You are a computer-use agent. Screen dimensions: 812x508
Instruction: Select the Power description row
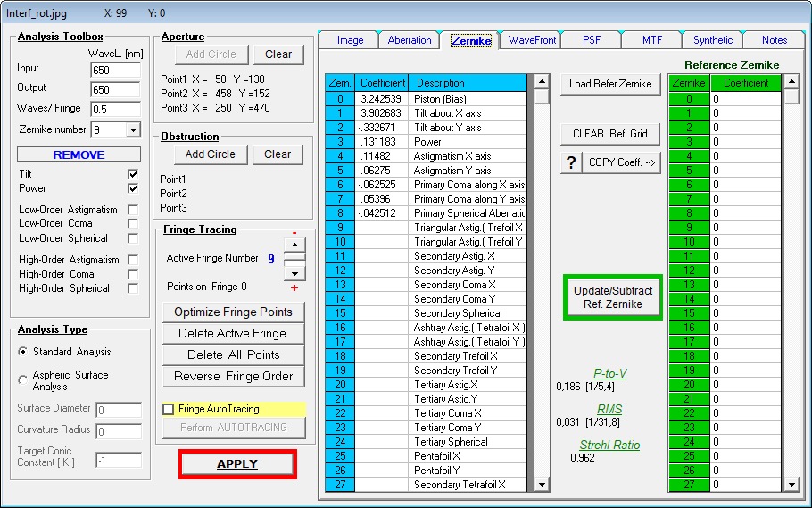coord(468,142)
